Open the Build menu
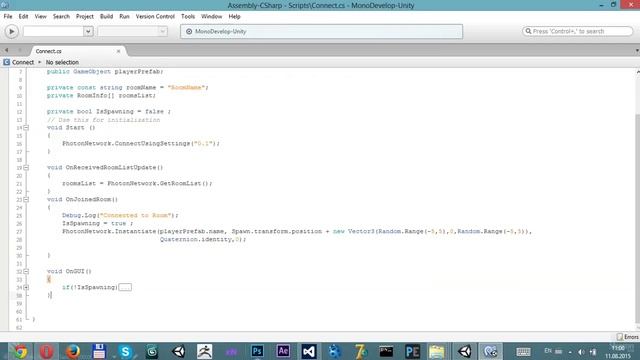Viewport: 640px width, 360px height. [106, 16]
